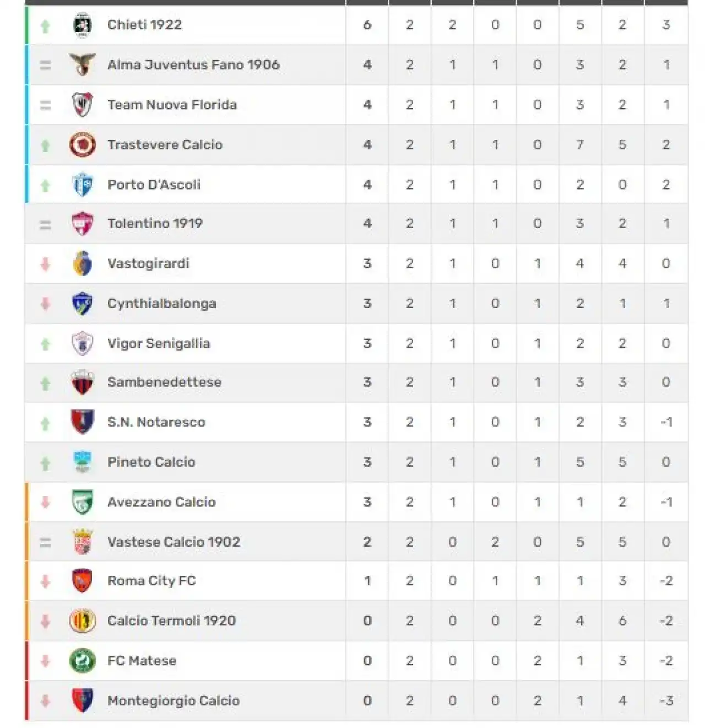Screen dimensions: 705x728
Task: Click Chieti 1922 points value of 6
Action: coord(367,25)
